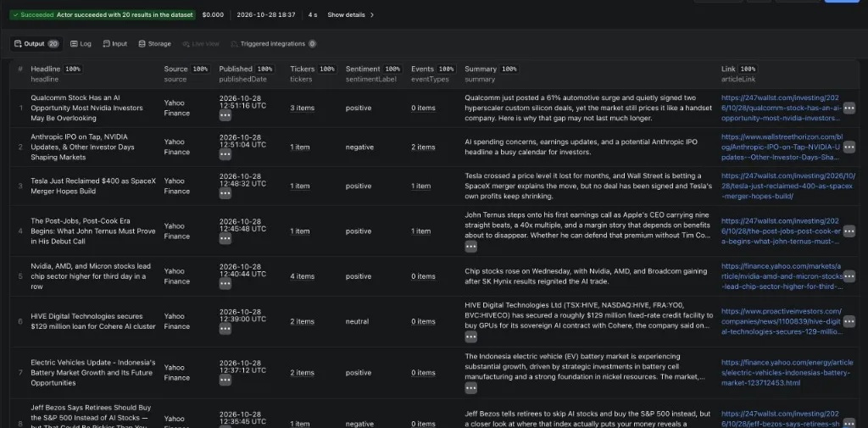Expand published date for Electric Vehicles row
The height and width of the screenshot is (428, 868).
click(225, 380)
